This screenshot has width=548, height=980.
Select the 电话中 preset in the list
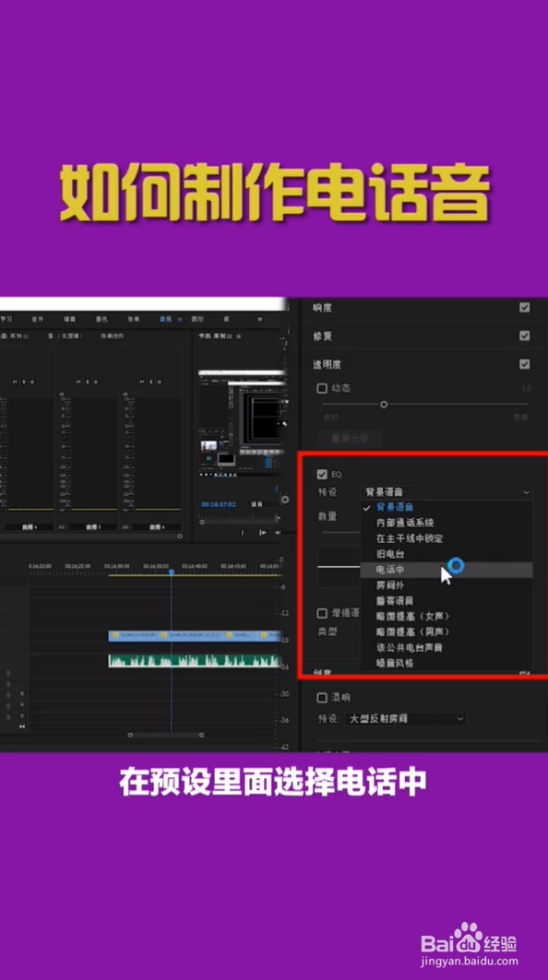click(x=446, y=570)
